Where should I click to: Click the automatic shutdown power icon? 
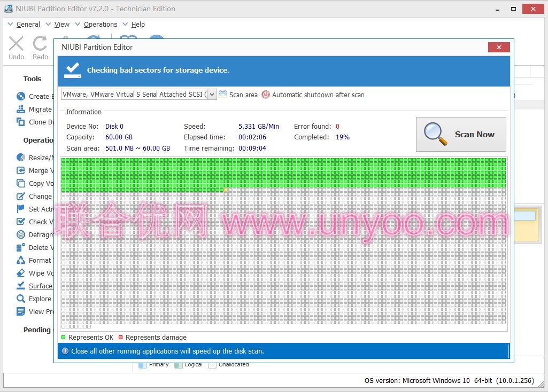266,95
